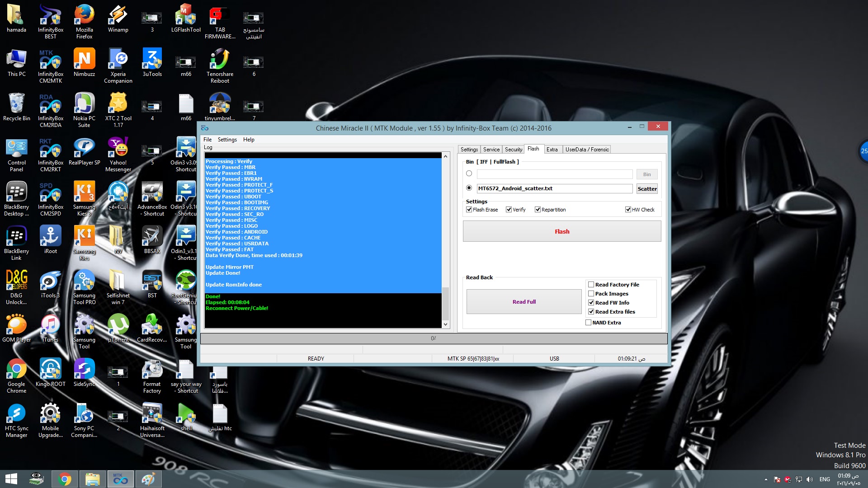This screenshot has width=868, height=488.
Task: Open LGFlashTool desktop icon
Action: [x=186, y=19]
